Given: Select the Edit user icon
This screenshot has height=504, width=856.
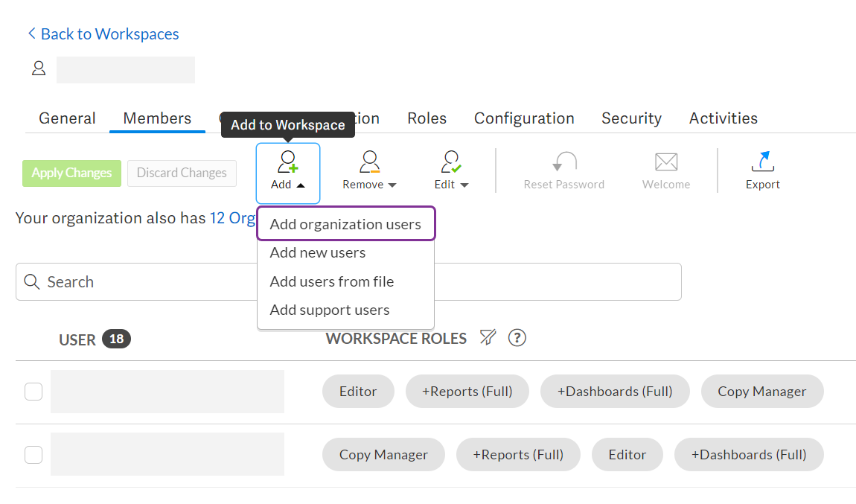Looking at the screenshot, I should [450, 160].
